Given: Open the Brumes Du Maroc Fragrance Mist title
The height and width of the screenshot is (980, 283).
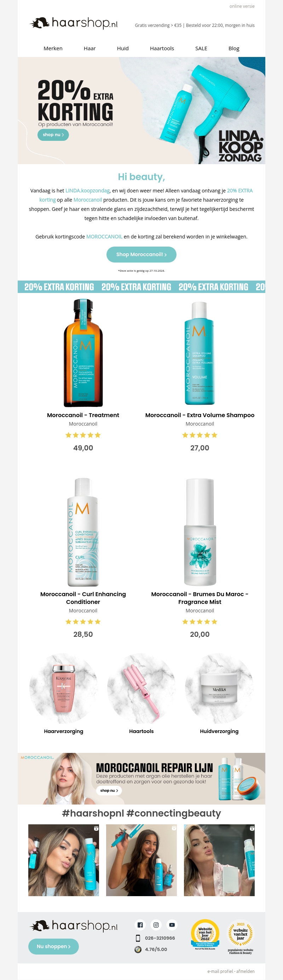Looking at the screenshot, I should click(200, 598).
